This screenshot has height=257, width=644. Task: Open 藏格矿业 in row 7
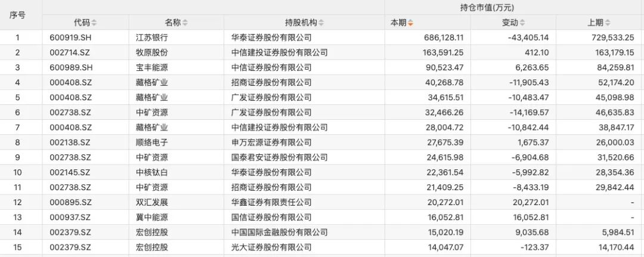click(151, 127)
